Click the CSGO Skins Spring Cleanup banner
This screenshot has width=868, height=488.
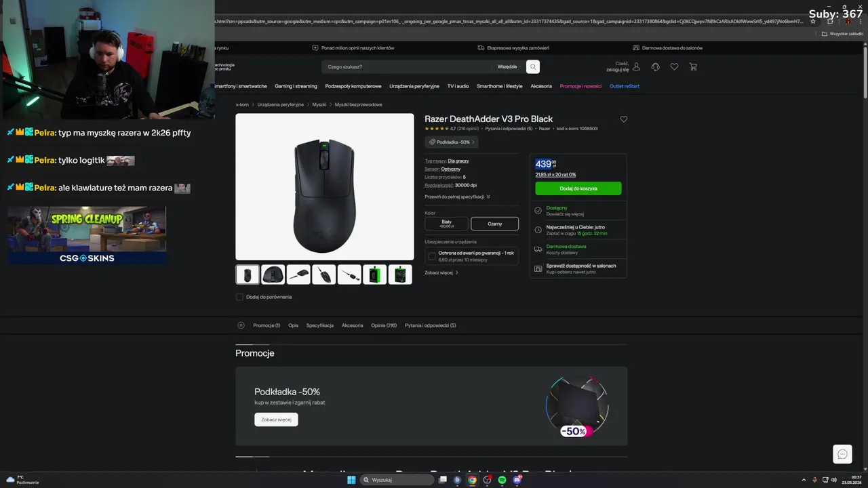(x=87, y=235)
